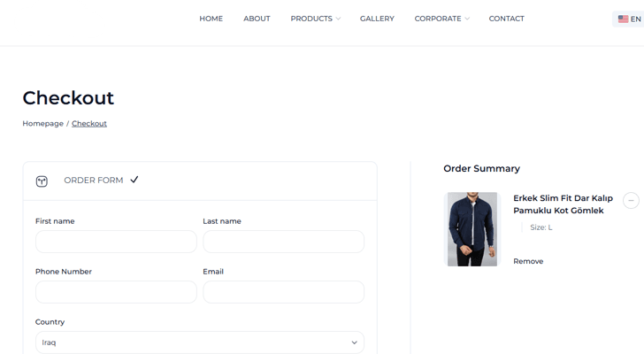Viewport: 644px width, 354px height.
Task: Open the GALLERY menu item
Action: click(x=377, y=19)
